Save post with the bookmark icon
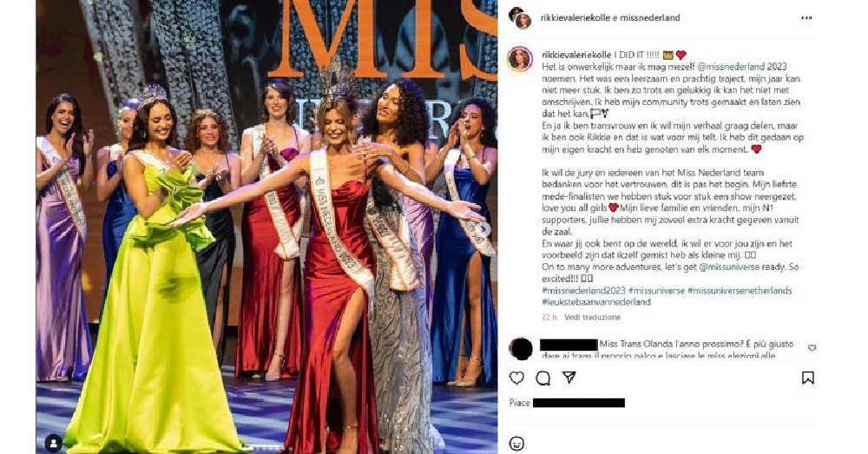 pyautogui.click(x=807, y=378)
